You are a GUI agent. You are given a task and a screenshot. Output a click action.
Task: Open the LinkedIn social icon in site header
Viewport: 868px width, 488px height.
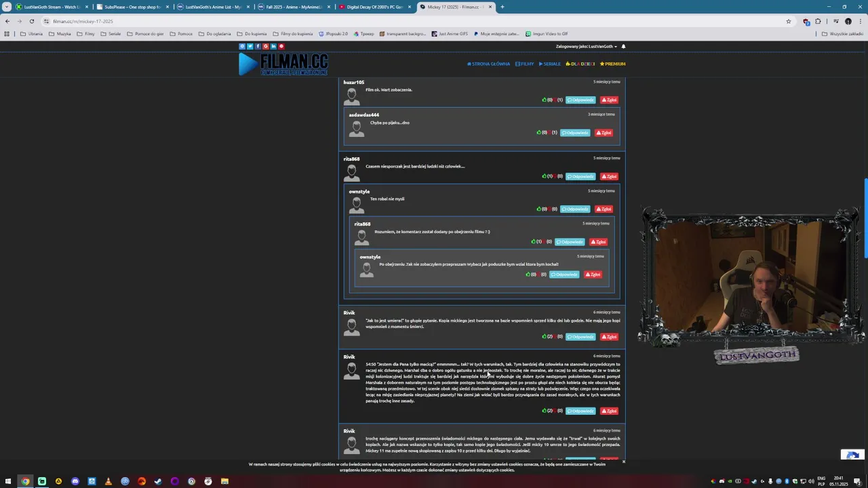(273, 46)
